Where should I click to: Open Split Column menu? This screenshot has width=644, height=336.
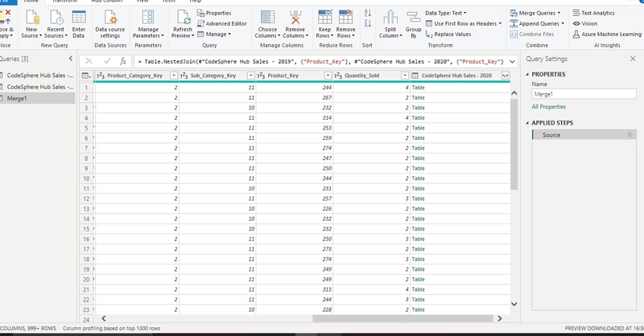(390, 25)
